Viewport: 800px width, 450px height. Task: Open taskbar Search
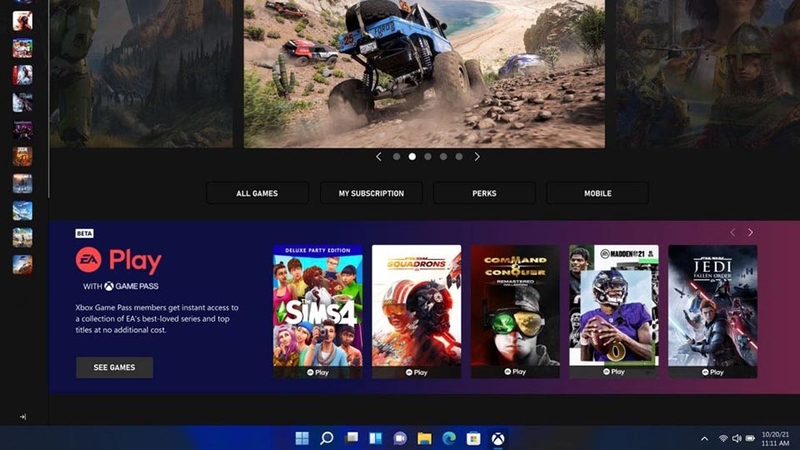[327, 438]
